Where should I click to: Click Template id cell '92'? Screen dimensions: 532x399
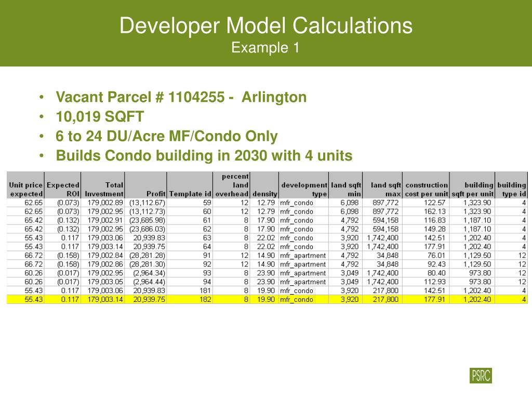coord(190,264)
